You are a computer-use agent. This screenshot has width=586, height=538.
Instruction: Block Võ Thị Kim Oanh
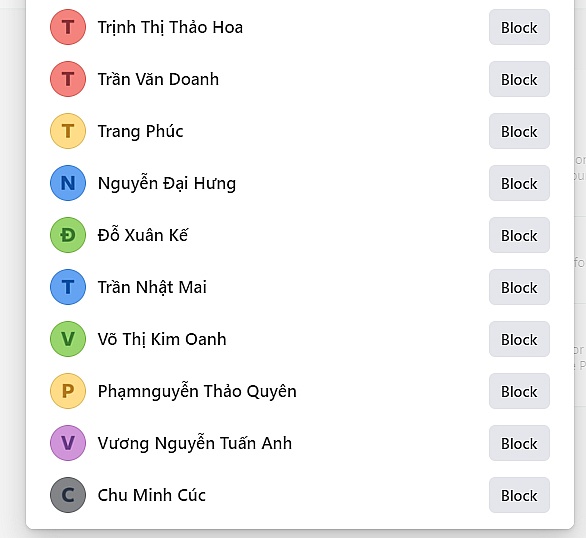coord(519,339)
